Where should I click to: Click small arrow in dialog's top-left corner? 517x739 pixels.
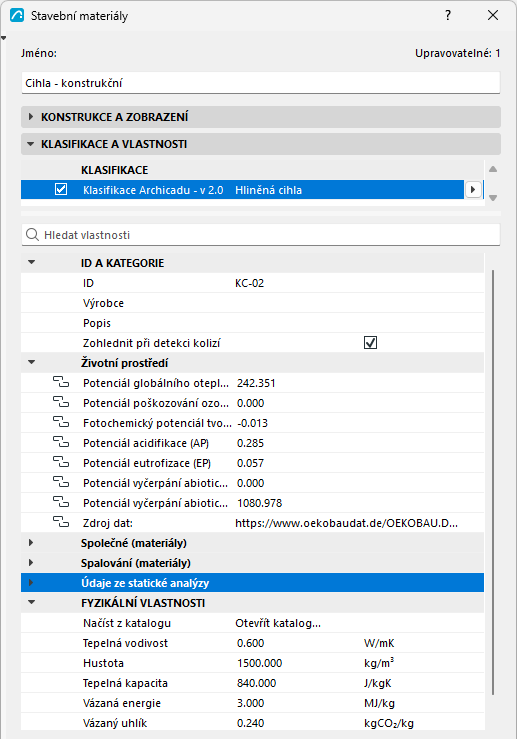point(3,38)
